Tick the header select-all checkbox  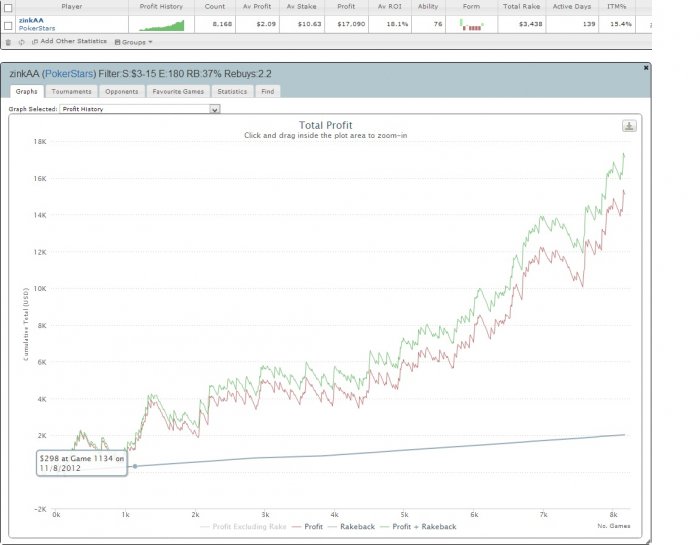[x=8, y=7]
